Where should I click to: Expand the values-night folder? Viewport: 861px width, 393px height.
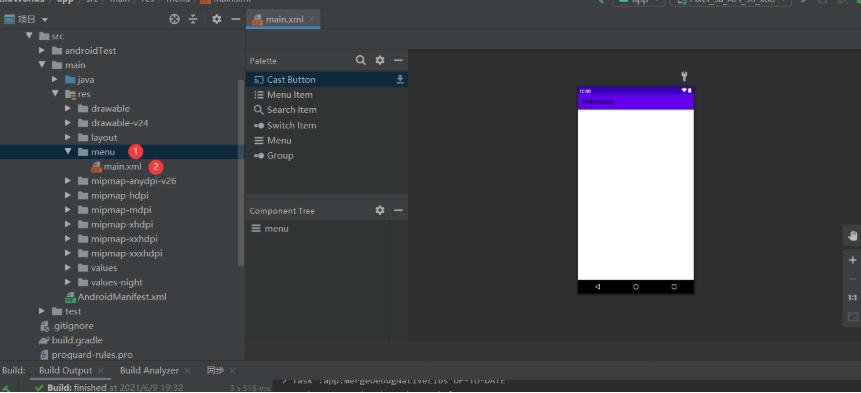(68, 282)
